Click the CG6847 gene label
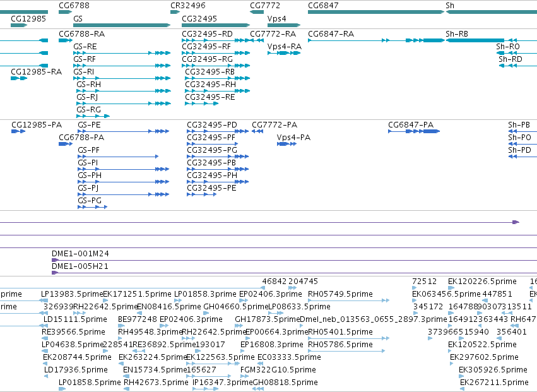This screenshot has height=392, width=537. [x=323, y=6]
